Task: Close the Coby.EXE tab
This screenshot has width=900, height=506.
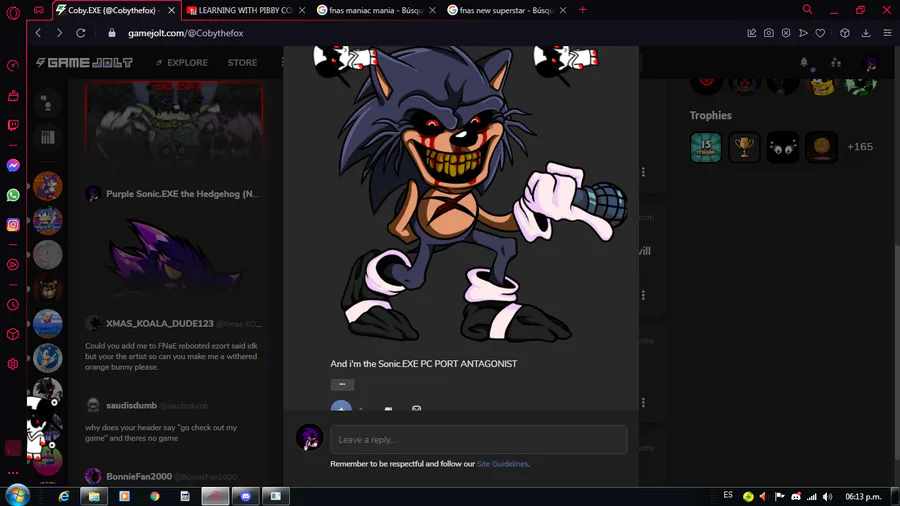Action: (171, 10)
